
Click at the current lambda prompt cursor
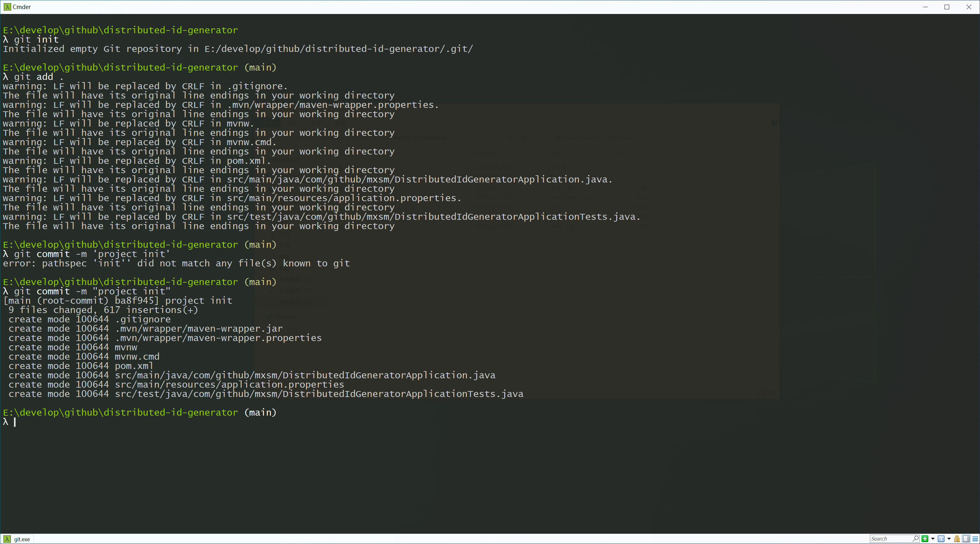[15, 422]
